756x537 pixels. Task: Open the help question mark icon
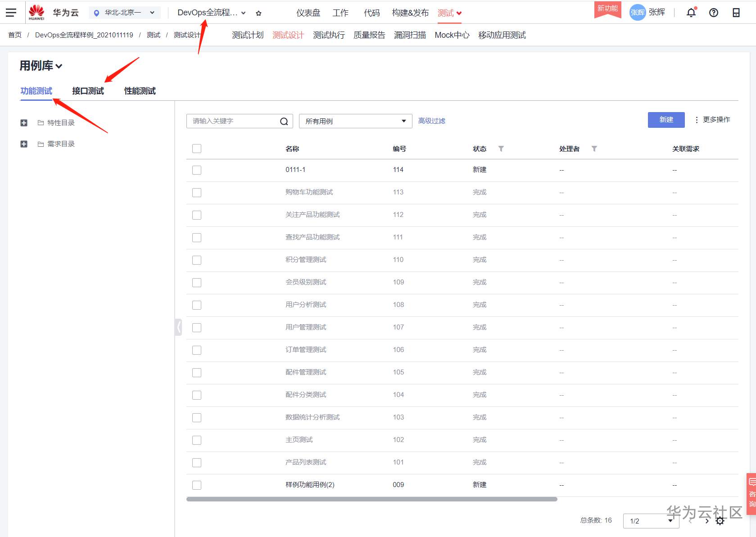click(714, 13)
